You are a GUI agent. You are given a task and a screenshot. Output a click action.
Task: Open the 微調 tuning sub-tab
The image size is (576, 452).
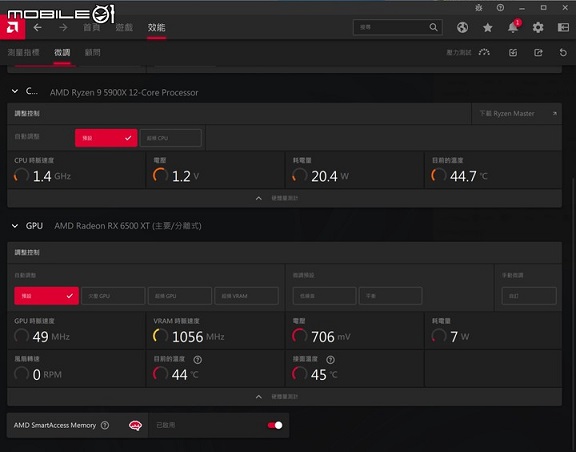click(62, 53)
